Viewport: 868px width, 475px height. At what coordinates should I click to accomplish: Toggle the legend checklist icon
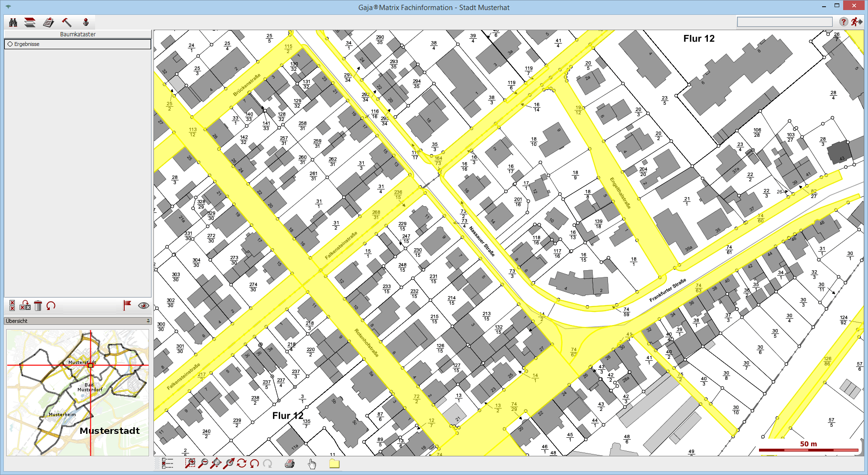[167, 463]
